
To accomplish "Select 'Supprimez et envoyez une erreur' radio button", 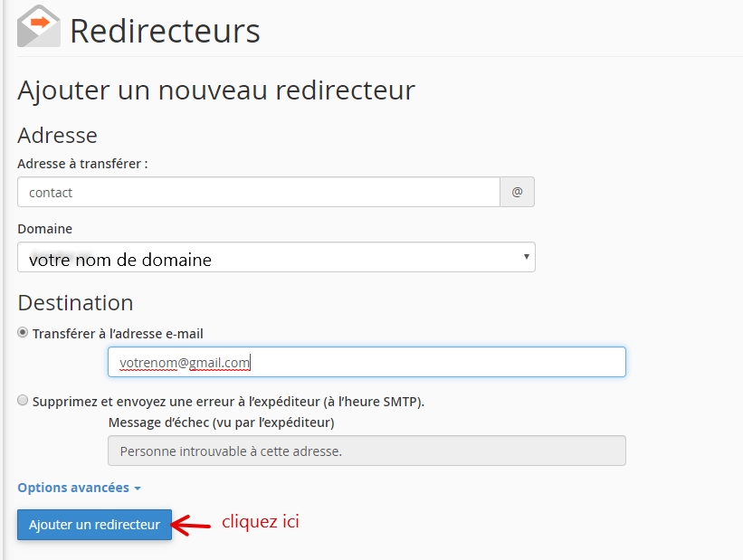I will pos(23,401).
